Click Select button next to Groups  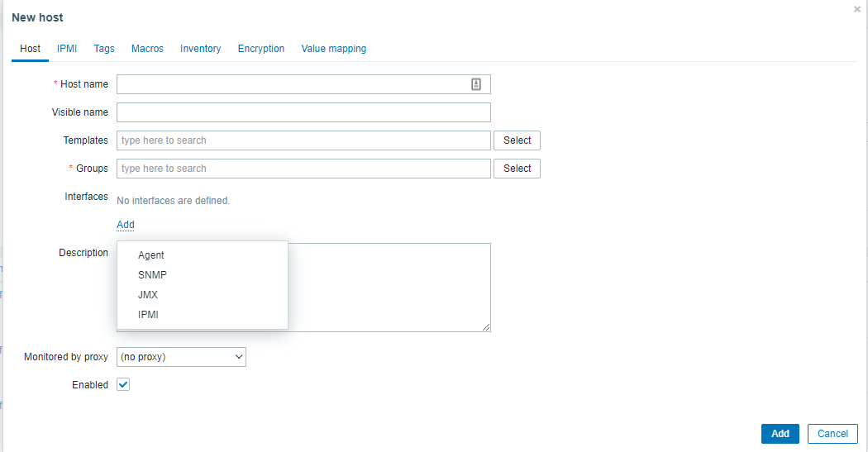click(x=517, y=169)
